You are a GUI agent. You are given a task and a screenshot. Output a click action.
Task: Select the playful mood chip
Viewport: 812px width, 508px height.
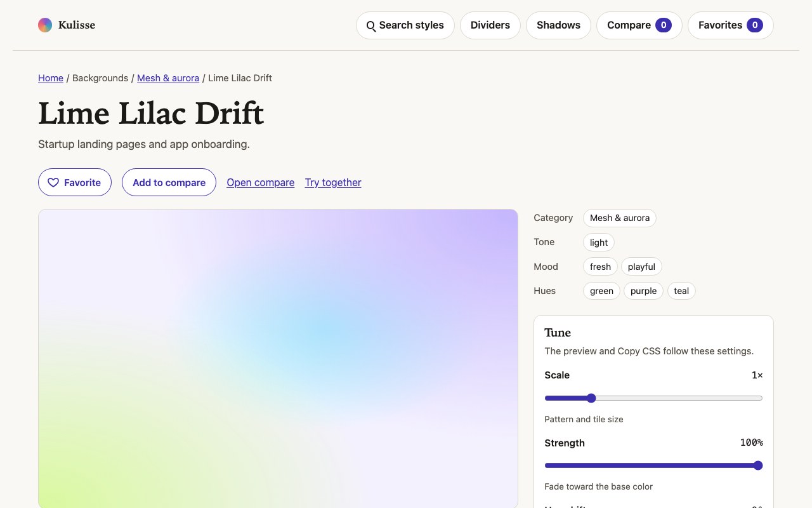pos(641,267)
